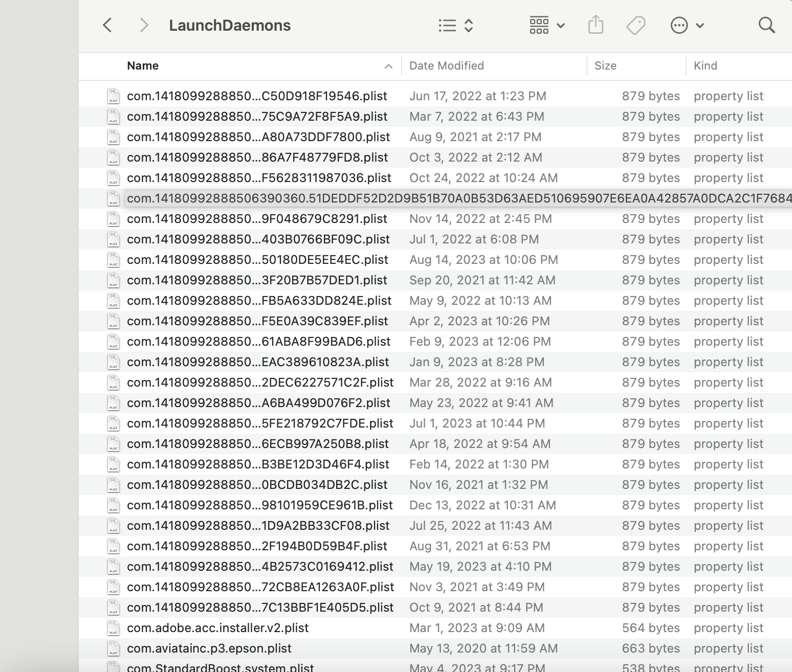
Task: Click the Tags icon in the toolbar
Action: tap(635, 25)
